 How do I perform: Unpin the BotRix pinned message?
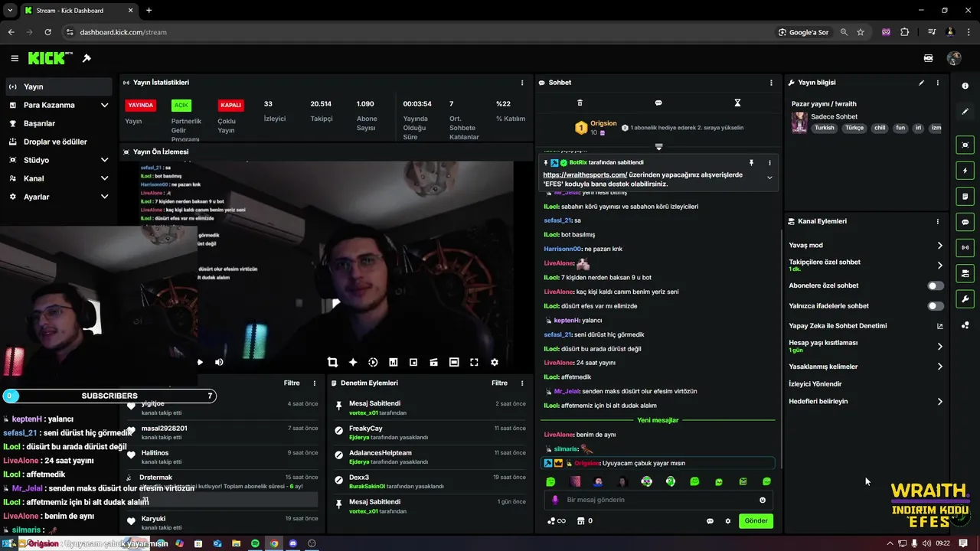click(751, 162)
